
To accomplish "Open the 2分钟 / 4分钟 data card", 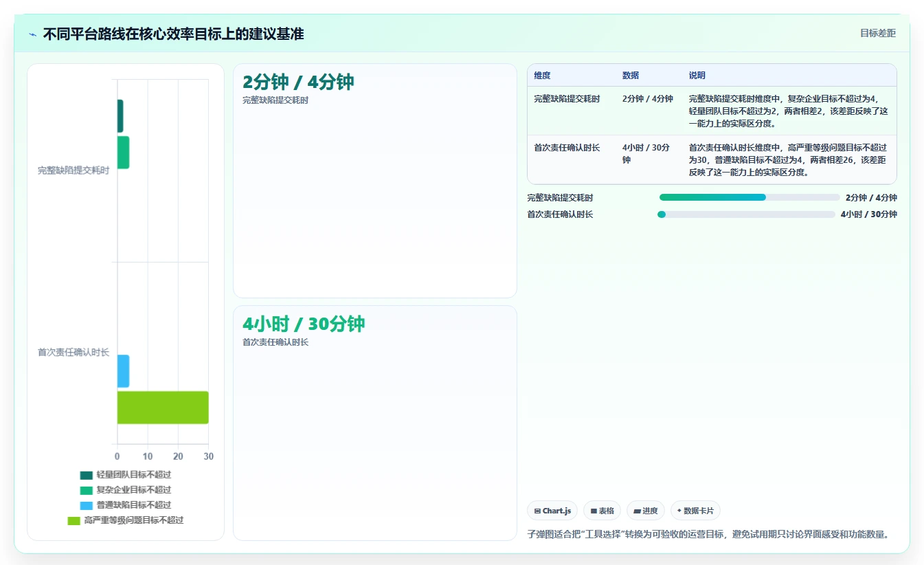I will pyautogui.click(x=375, y=181).
